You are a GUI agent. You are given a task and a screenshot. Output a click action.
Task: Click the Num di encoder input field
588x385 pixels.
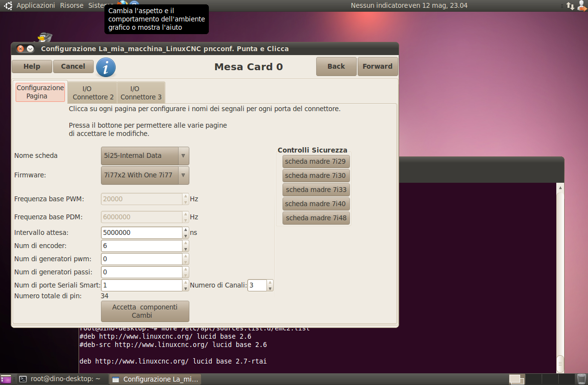click(142, 246)
